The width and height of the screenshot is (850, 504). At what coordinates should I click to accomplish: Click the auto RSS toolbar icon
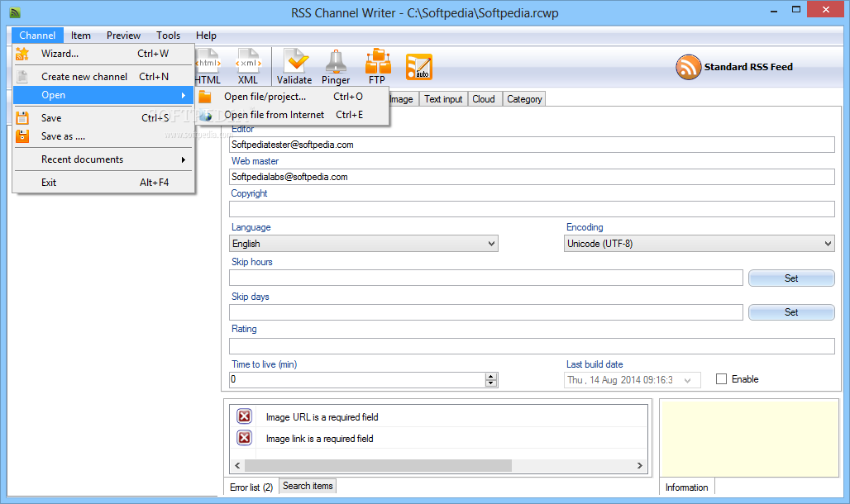(x=419, y=67)
